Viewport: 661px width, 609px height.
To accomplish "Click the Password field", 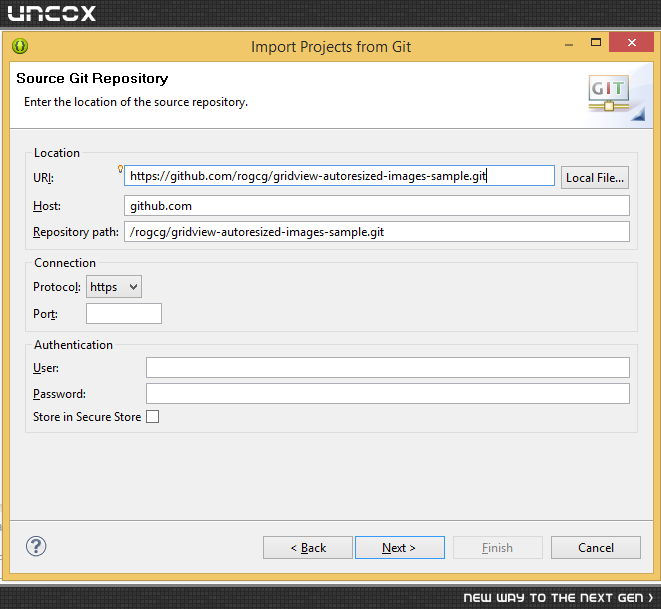I will pos(388,393).
